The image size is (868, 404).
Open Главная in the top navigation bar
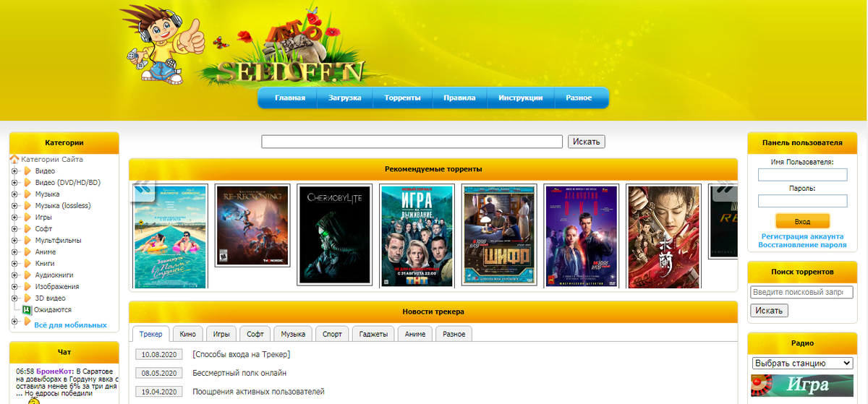point(290,98)
